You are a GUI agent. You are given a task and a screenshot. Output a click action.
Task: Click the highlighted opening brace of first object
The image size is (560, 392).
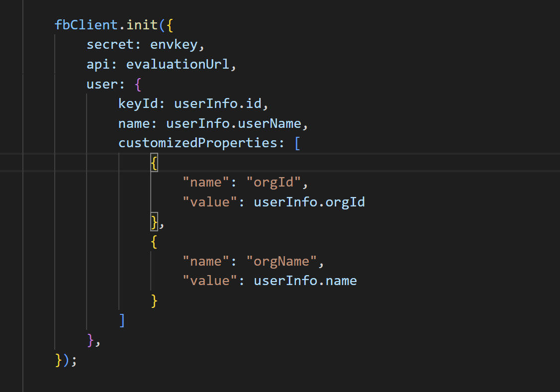[x=154, y=163]
